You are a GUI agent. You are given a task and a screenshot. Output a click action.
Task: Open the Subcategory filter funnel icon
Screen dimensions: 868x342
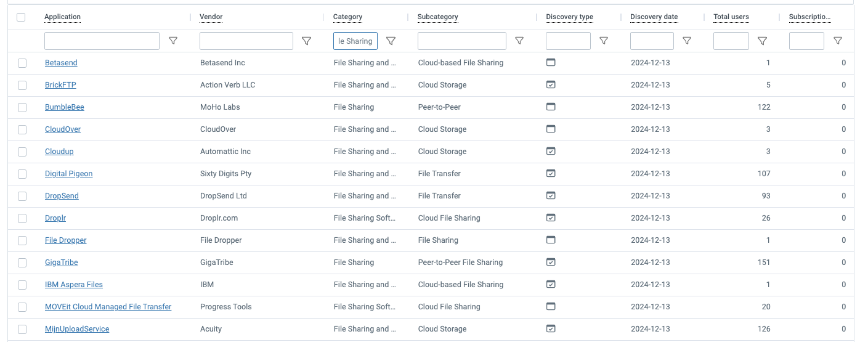tap(519, 41)
